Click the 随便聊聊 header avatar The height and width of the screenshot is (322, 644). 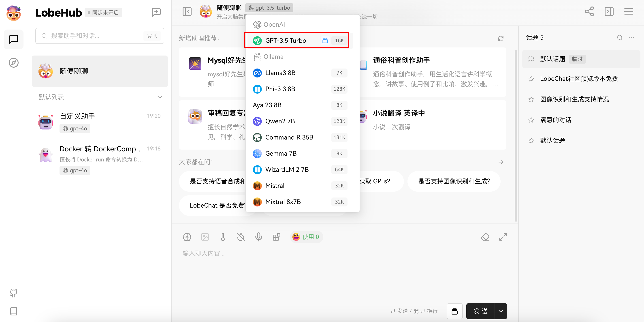click(205, 11)
